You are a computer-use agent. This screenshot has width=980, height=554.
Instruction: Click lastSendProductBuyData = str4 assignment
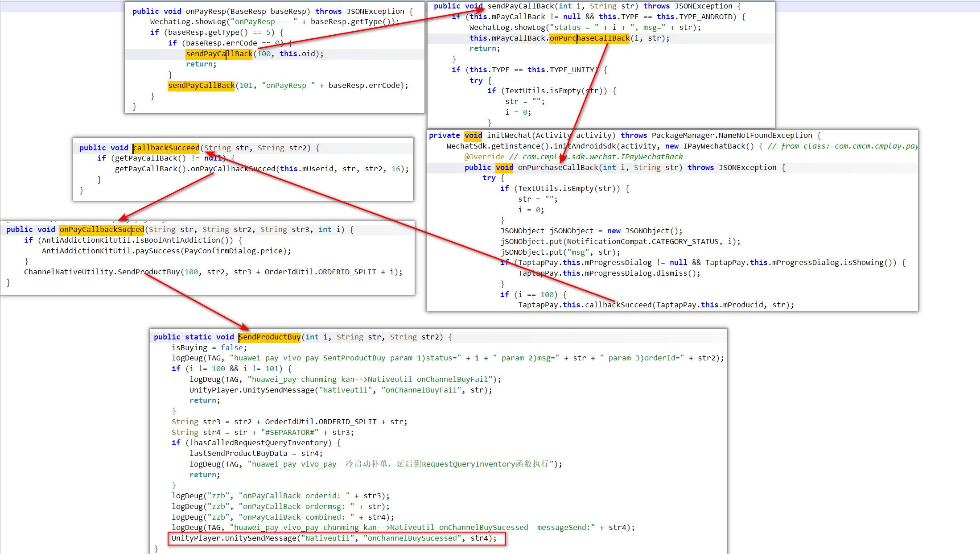coord(255,454)
